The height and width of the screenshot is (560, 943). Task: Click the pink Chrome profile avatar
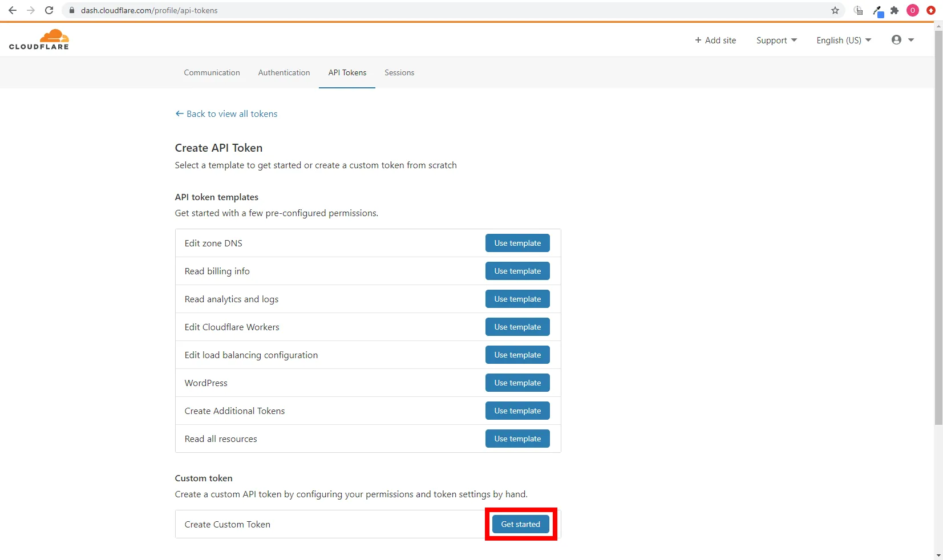(913, 10)
